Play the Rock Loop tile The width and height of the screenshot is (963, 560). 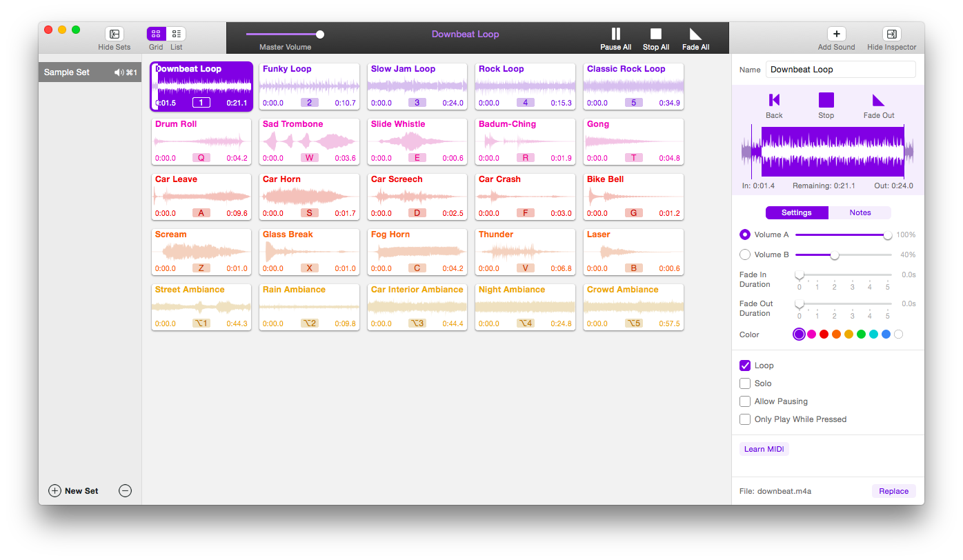pos(525,86)
